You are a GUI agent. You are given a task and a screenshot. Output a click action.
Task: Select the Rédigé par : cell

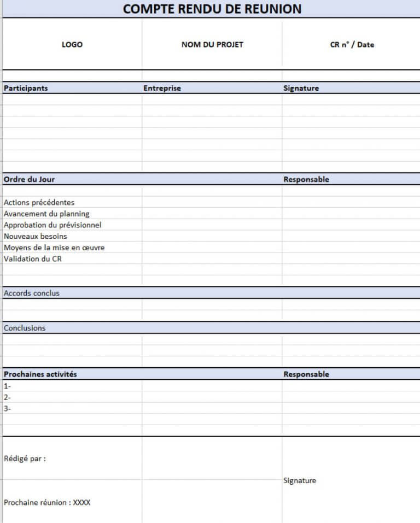point(25,459)
